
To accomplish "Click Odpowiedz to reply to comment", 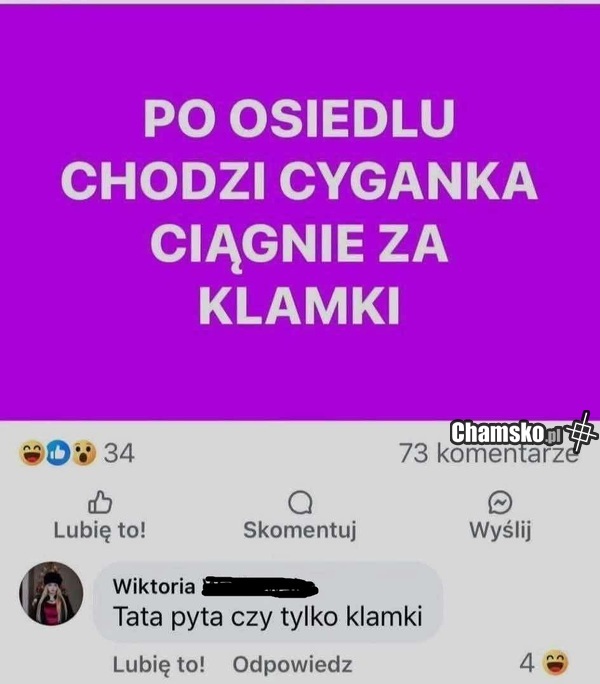I will (x=292, y=664).
